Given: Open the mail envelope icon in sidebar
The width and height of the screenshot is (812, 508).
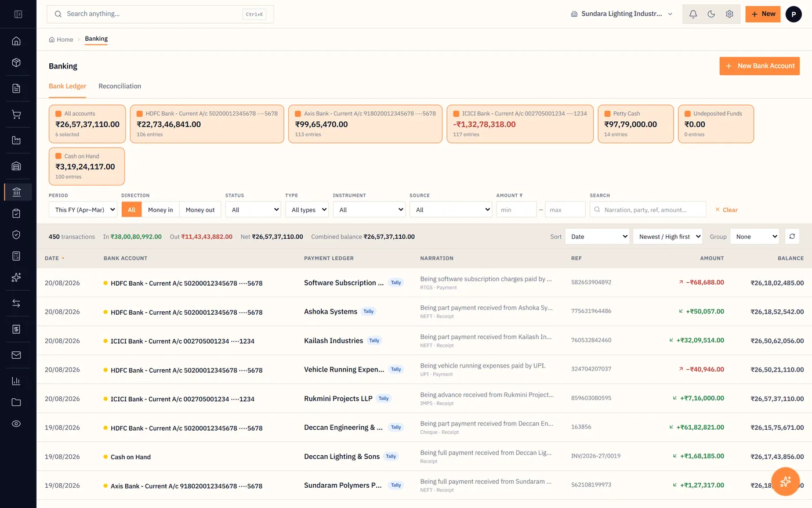Looking at the screenshot, I should pos(16,355).
